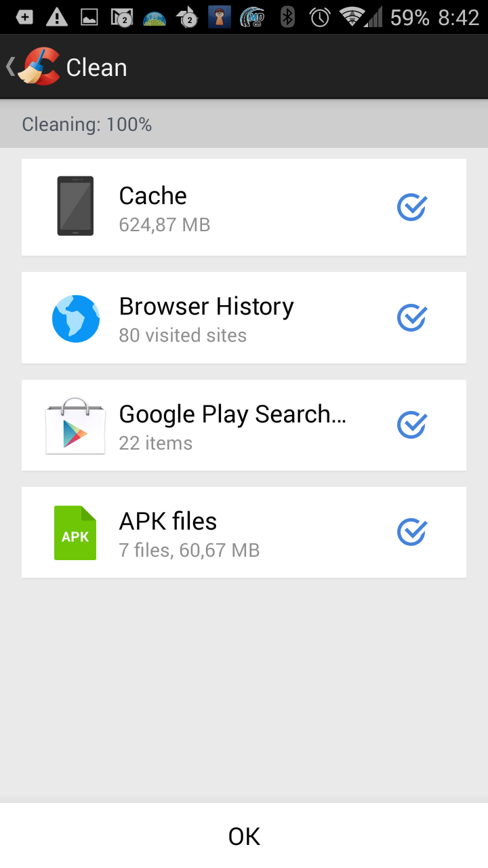Toggle the Google Play Search checkmark
This screenshot has height=868, width=488.
click(x=411, y=425)
